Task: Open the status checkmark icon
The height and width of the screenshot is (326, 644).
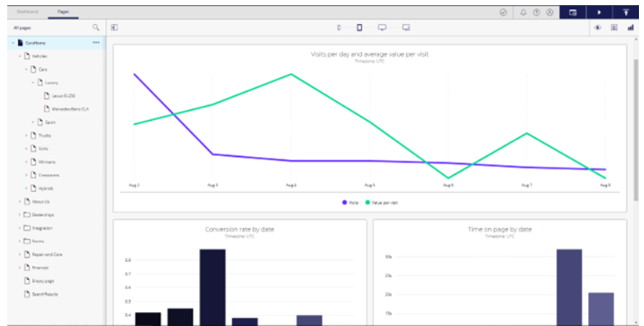Action: tap(503, 12)
